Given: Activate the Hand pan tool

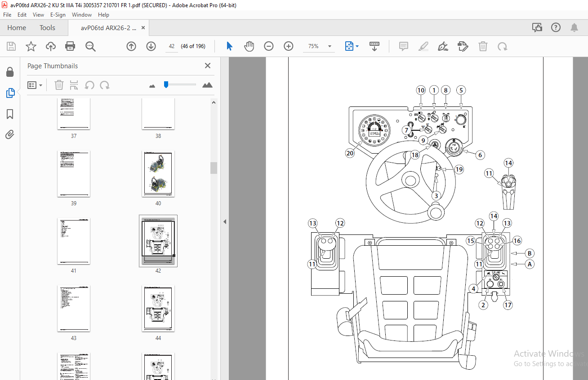Looking at the screenshot, I should (249, 46).
